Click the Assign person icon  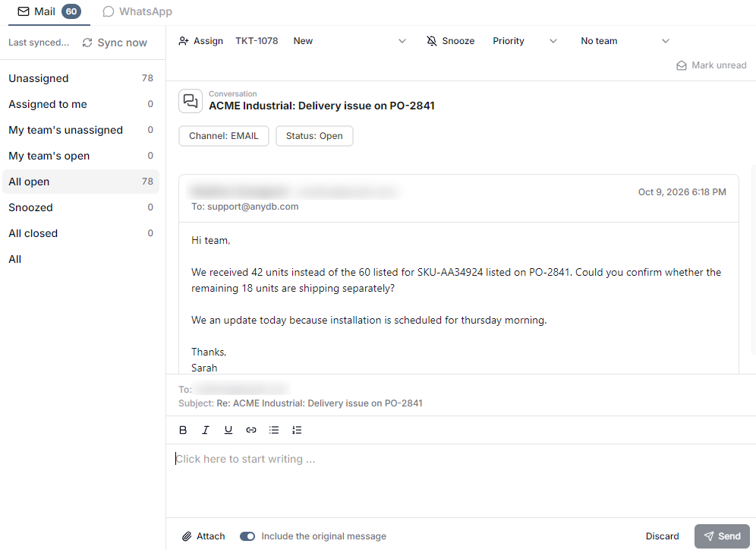tap(183, 41)
